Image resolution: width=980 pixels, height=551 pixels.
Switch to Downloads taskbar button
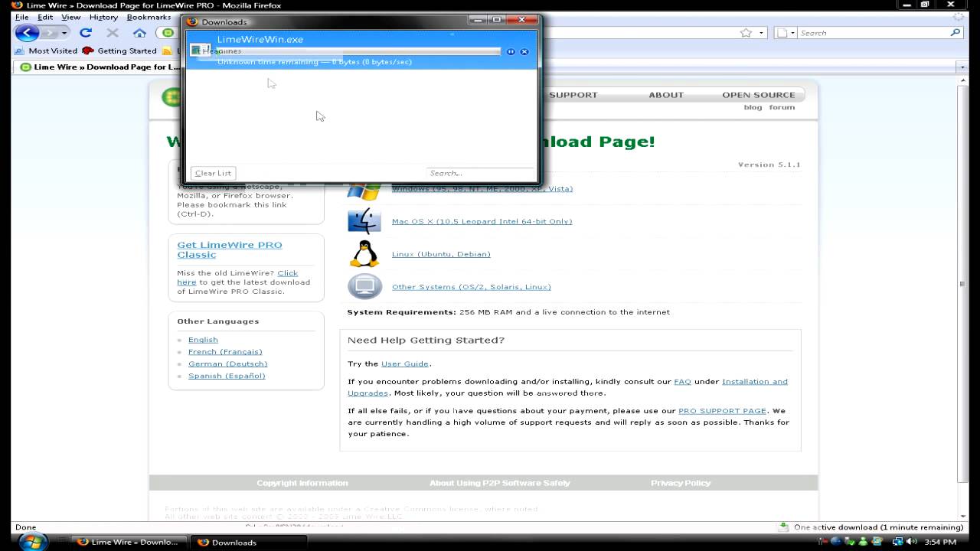tap(248, 542)
